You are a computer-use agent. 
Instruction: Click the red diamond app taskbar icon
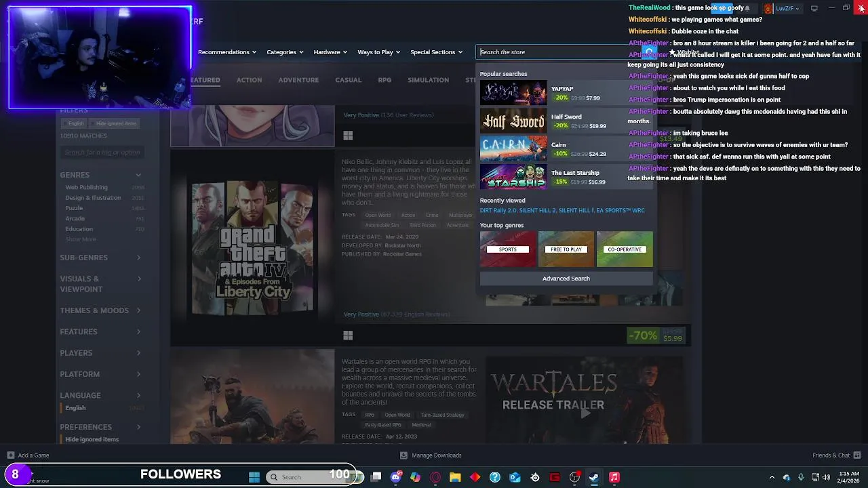(x=475, y=477)
